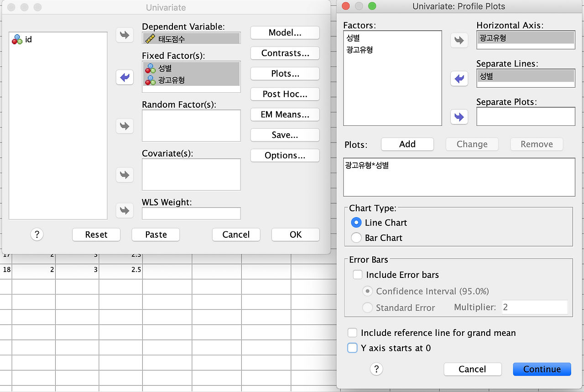Choose Confidence Interval (95.0%) option
The width and height of the screenshot is (584, 392).
tap(367, 291)
